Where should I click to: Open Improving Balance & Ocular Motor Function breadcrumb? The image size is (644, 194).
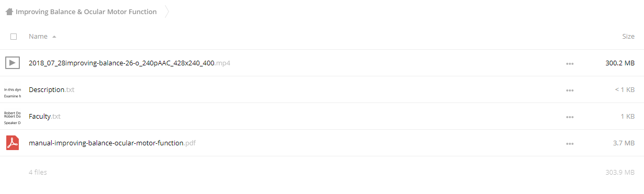click(x=86, y=12)
